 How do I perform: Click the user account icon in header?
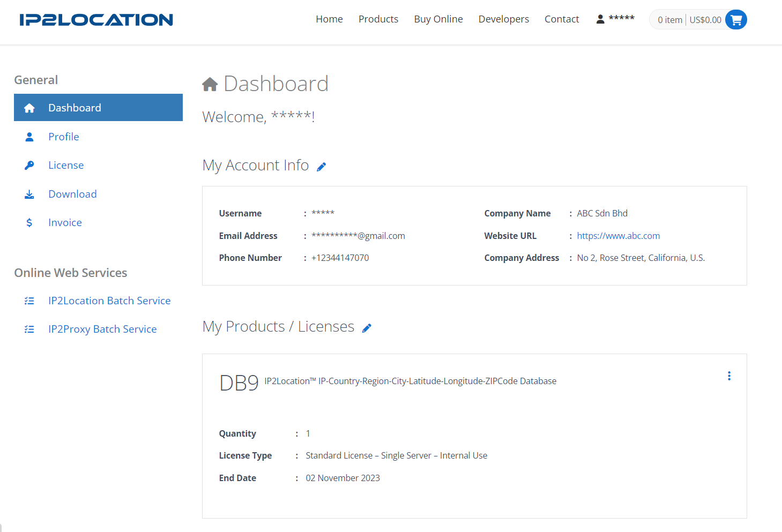point(600,19)
